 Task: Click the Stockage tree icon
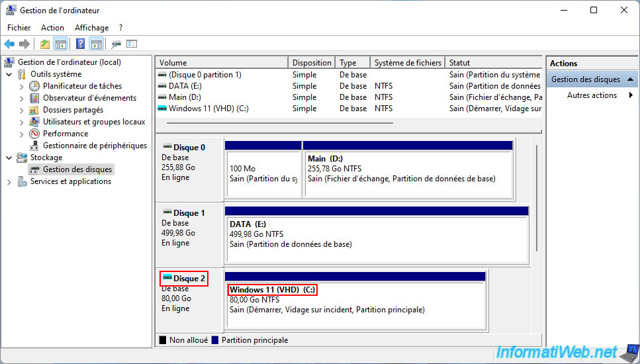pyautogui.click(x=22, y=158)
